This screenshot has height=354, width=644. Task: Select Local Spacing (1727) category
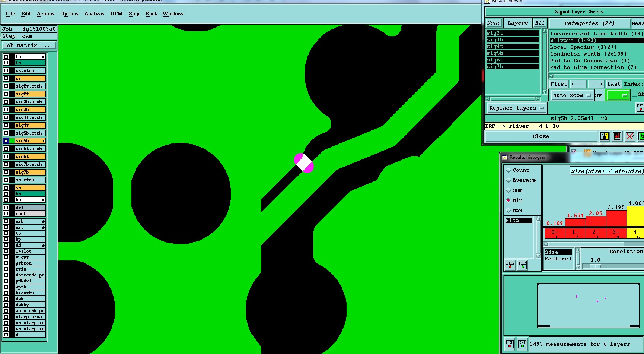(597, 47)
